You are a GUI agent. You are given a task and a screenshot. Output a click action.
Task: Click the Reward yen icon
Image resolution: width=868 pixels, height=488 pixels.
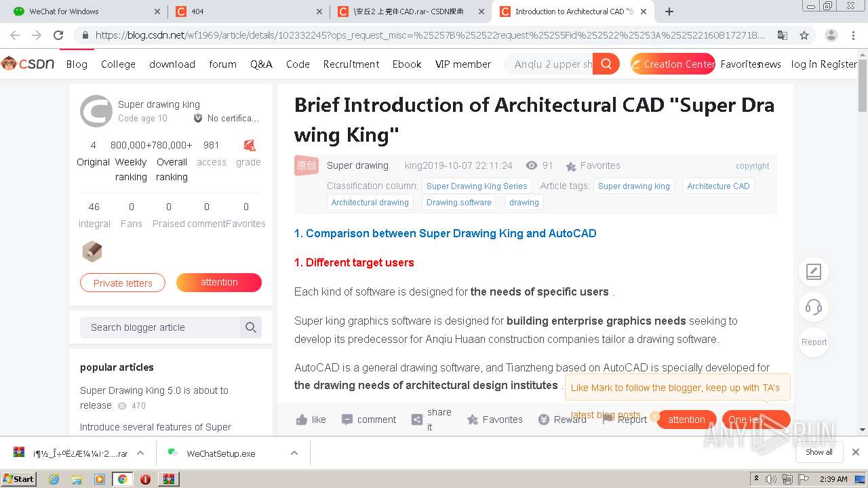(544, 420)
